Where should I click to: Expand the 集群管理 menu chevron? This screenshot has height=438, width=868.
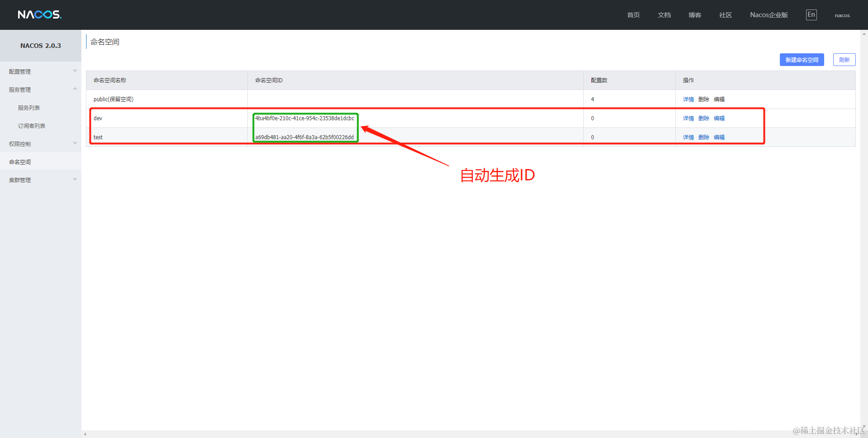75,179
